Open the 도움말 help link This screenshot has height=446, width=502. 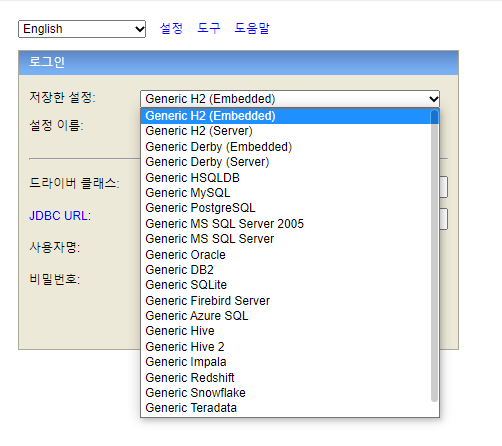coord(252,28)
